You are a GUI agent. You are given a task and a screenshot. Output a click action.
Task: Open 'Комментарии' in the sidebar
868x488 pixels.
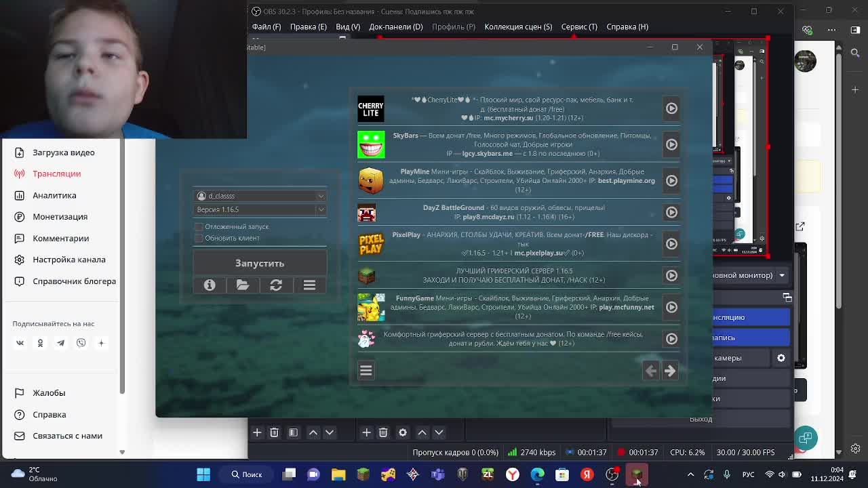61,239
